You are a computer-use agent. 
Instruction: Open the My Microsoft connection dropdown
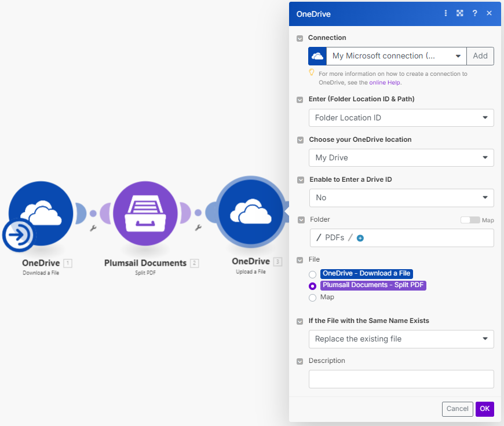pos(397,56)
